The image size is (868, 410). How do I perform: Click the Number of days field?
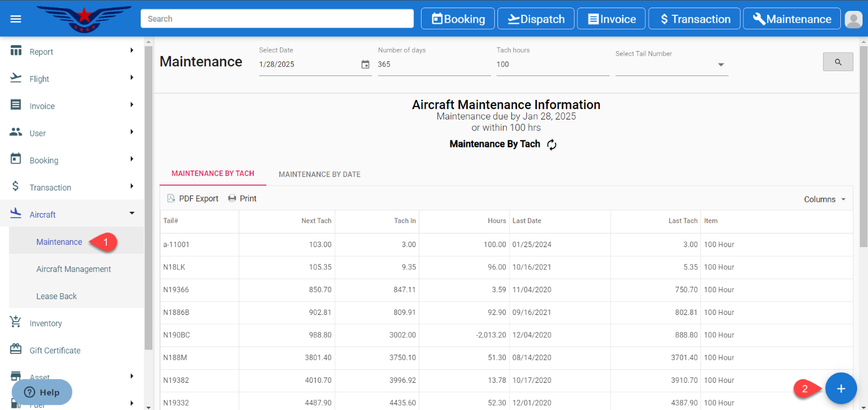433,65
